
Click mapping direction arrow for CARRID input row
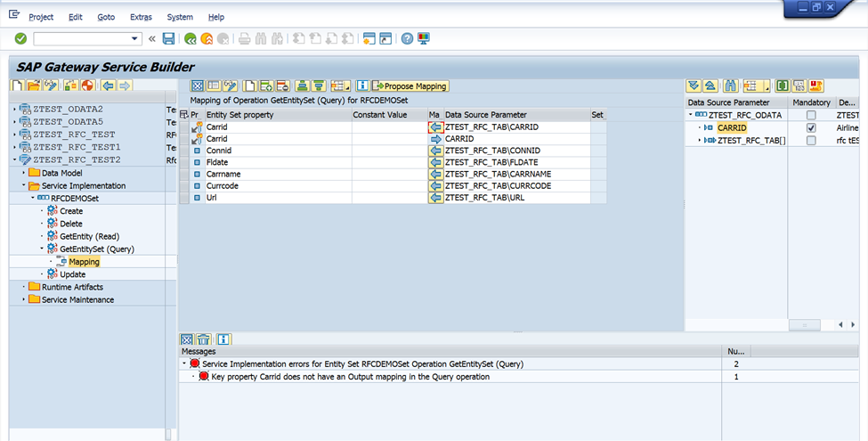(435, 139)
